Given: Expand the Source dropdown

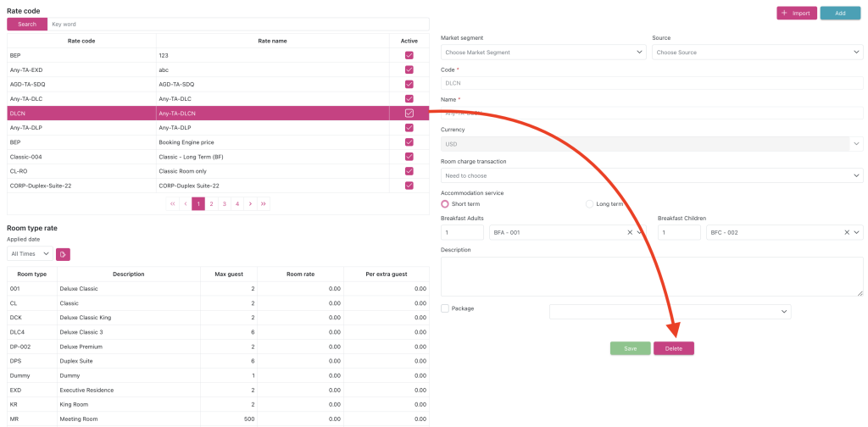Looking at the screenshot, I should pos(757,53).
